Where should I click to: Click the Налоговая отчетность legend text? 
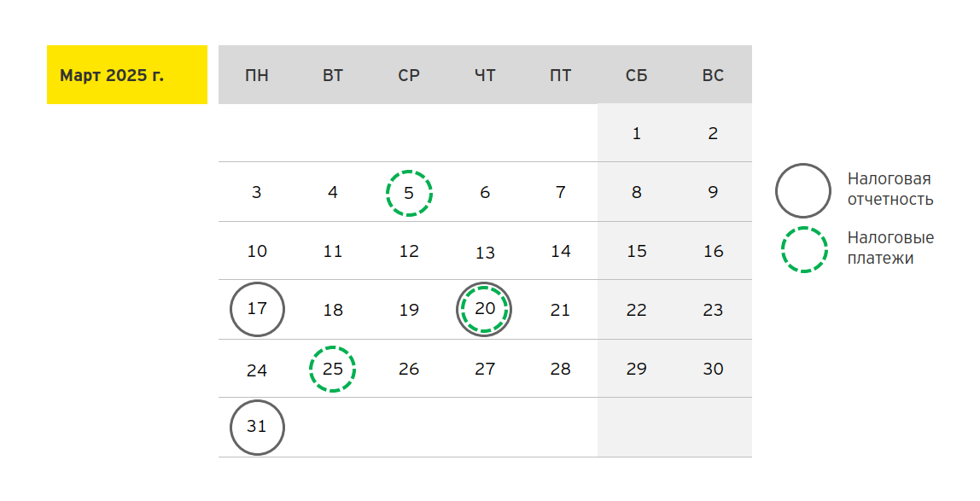pyautogui.click(x=890, y=189)
